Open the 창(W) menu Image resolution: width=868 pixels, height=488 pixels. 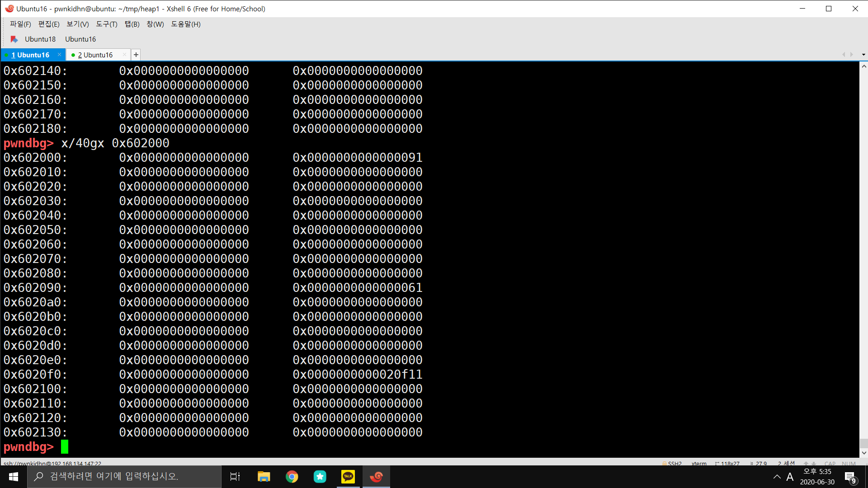155,24
